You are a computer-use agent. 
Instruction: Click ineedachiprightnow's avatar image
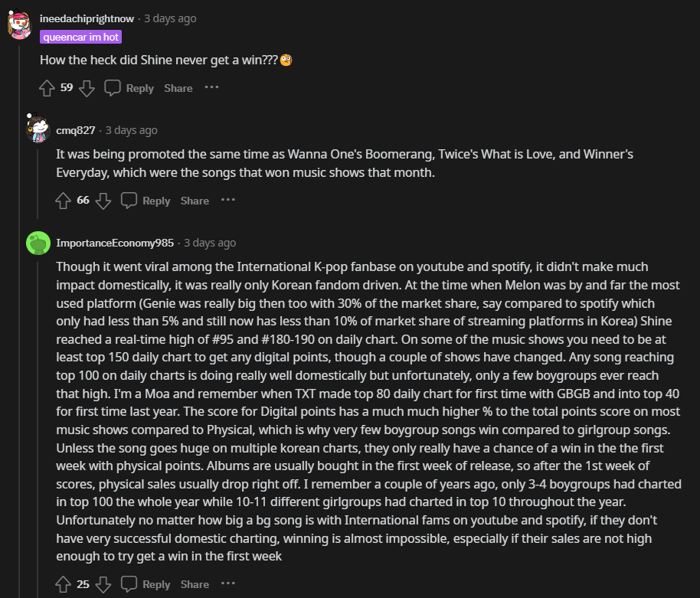click(x=19, y=25)
